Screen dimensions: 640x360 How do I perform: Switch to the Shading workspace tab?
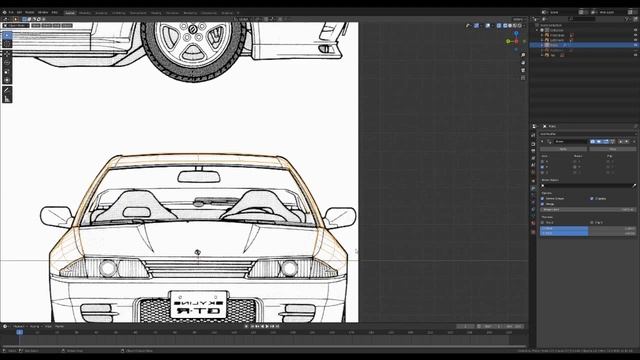[156, 13]
